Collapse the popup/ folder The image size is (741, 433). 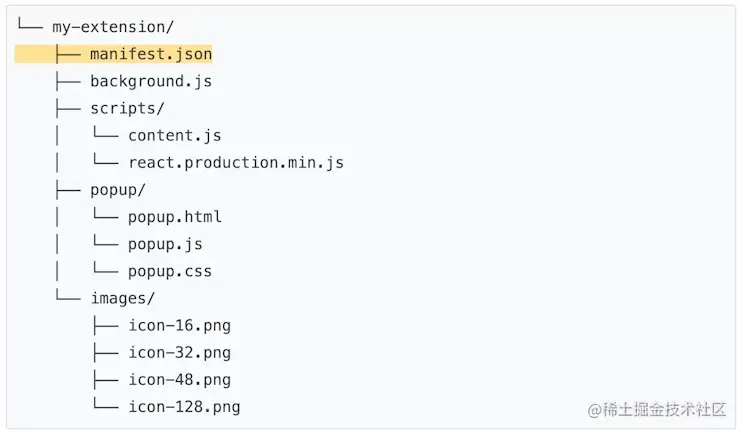tap(118, 189)
